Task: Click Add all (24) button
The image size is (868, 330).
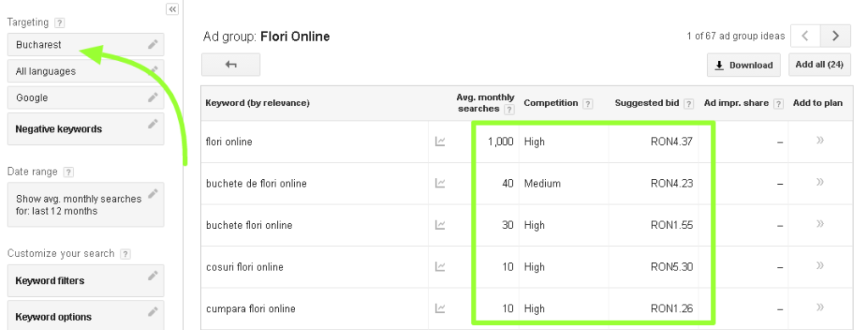Action: [820, 64]
